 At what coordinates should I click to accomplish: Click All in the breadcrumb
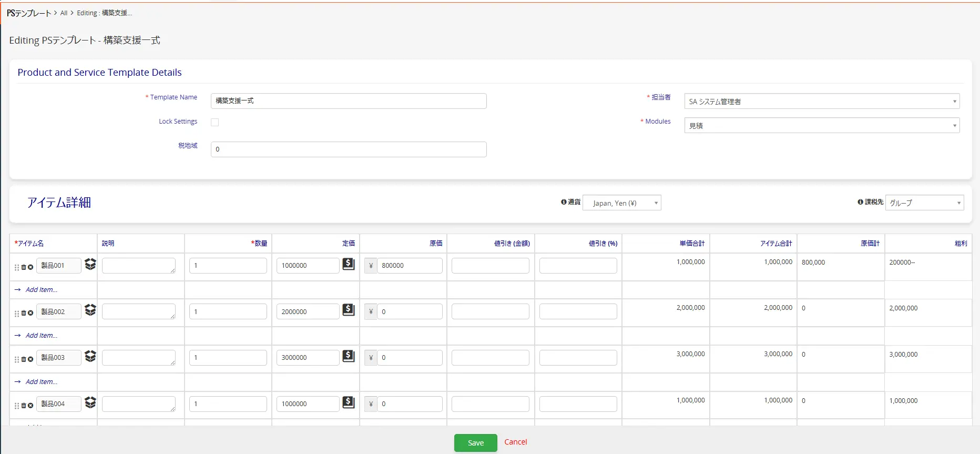[64, 13]
